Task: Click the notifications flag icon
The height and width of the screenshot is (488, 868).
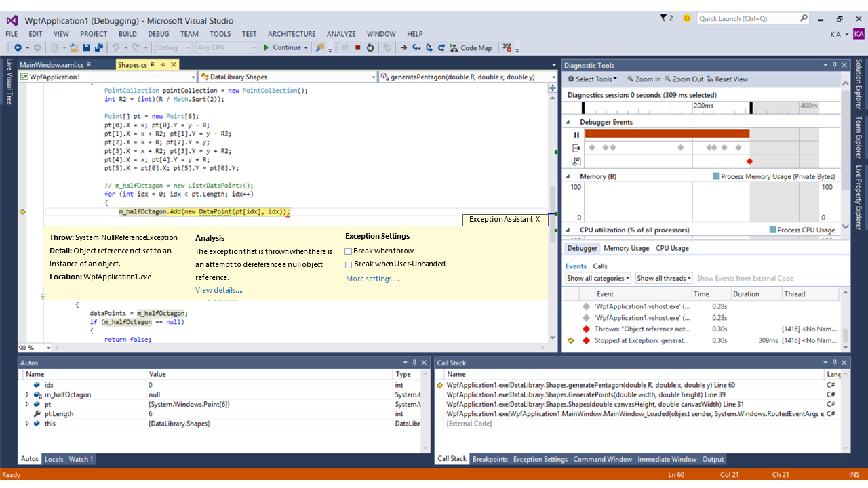Action: [663, 18]
